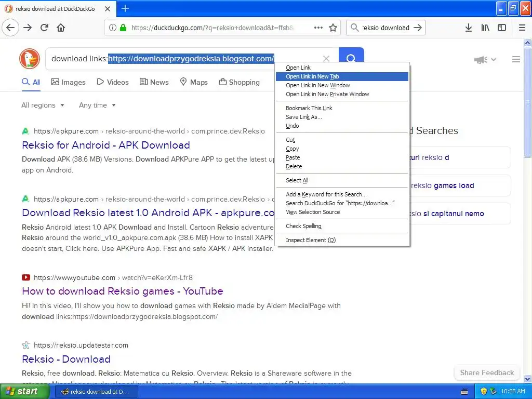The width and height of the screenshot is (532, 399).
Task: Open the Firefox hamburger menu
Action: pyautogui.click(x=522, y=28)
